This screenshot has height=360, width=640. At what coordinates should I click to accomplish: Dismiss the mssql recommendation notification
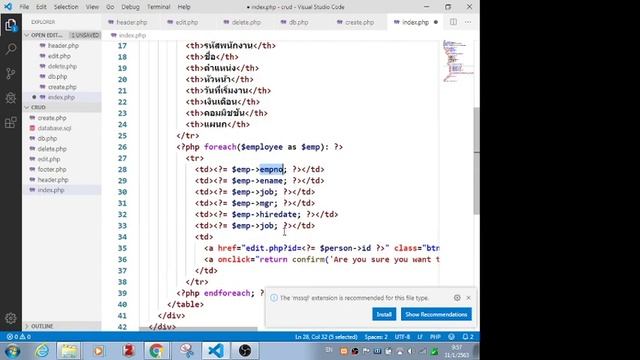(x=469, y=298)
